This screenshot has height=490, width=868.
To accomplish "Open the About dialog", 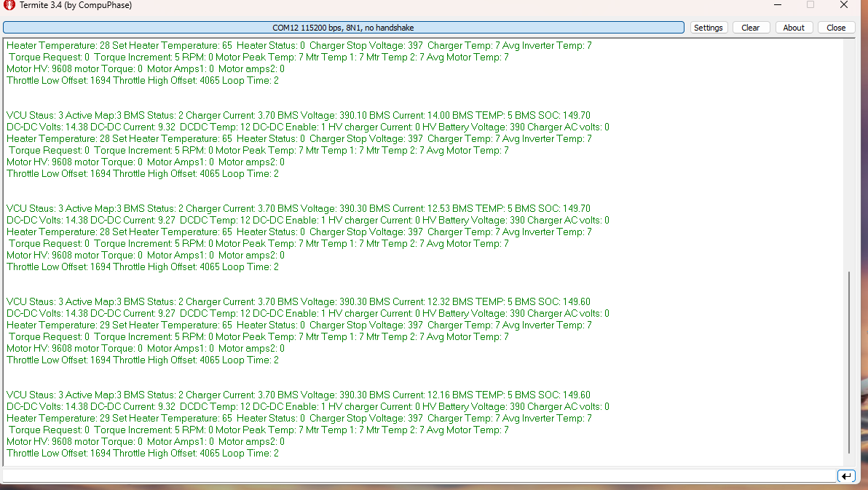I will 794,28.
